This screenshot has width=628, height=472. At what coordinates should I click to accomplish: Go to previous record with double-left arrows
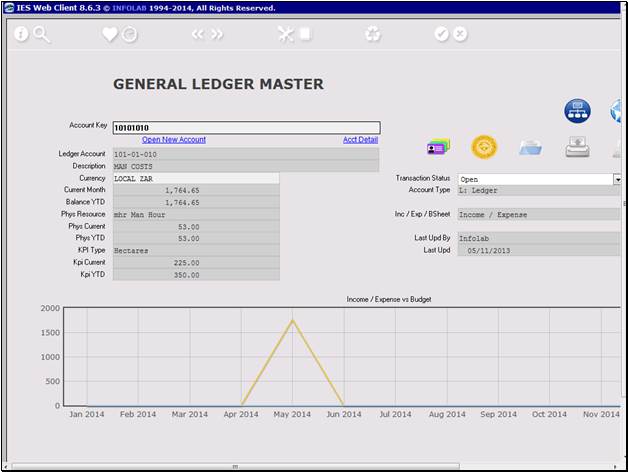click(198, 34)
